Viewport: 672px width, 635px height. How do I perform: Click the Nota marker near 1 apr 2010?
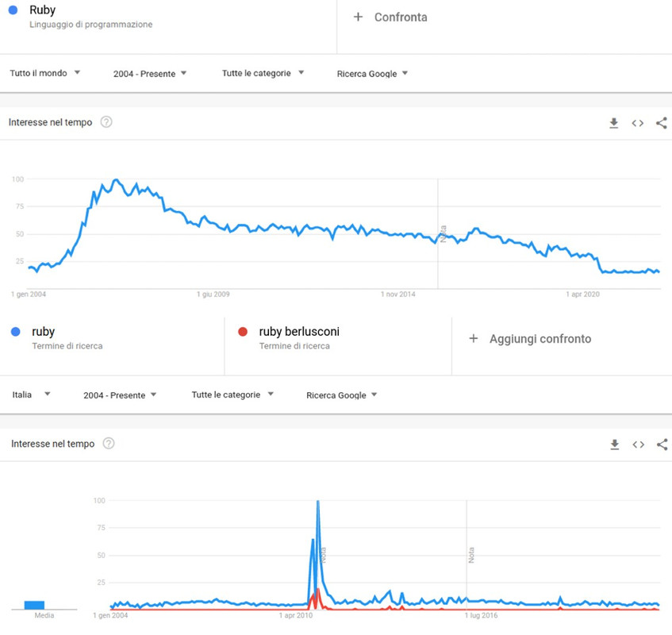click(x=324, y=555)
